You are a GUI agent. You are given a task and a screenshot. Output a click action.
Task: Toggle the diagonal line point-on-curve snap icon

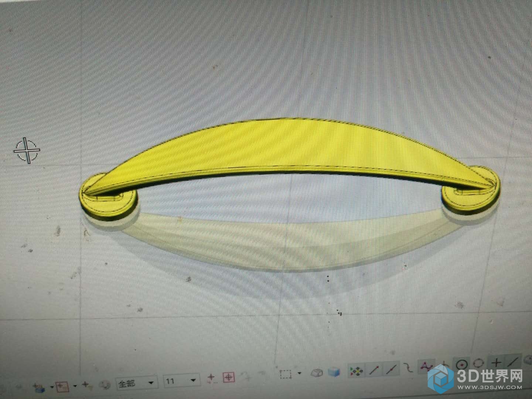coord(513,362)
